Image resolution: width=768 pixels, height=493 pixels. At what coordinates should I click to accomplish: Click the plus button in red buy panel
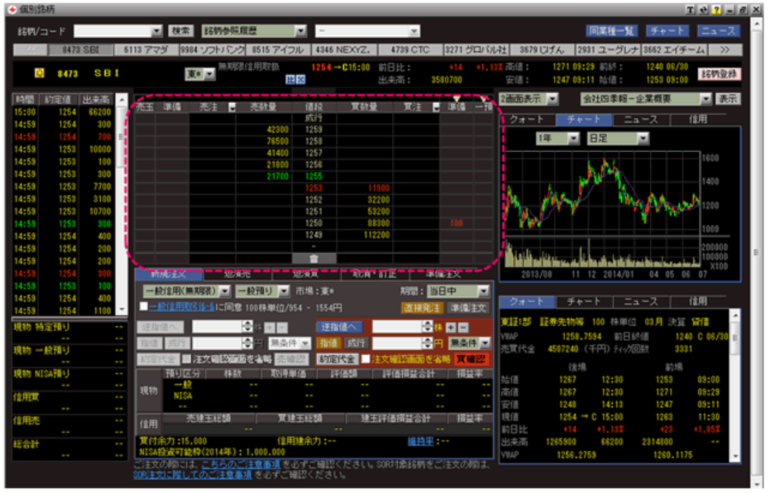coord(451,327)
